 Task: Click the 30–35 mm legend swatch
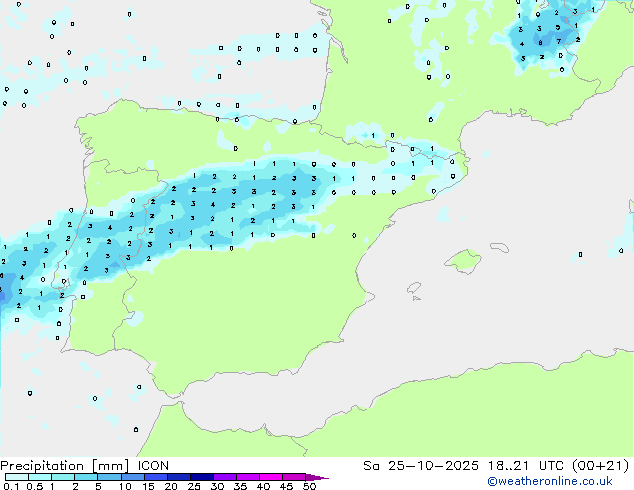click(224, 477)
